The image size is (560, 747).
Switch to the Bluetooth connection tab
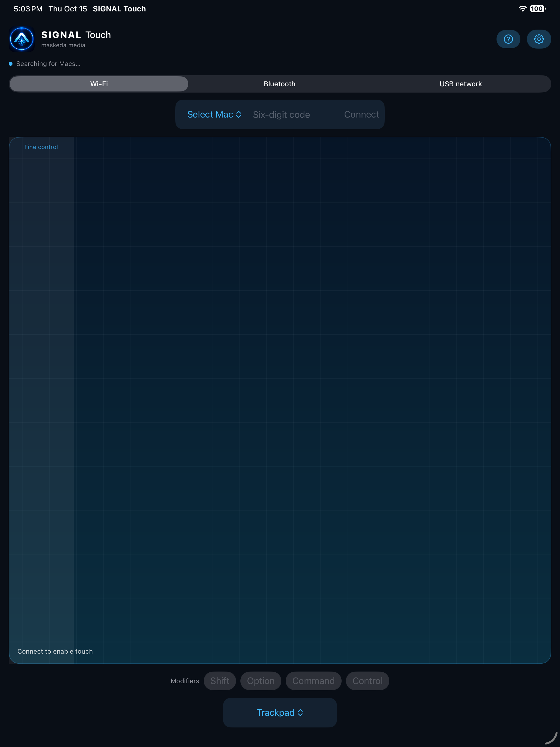pos(279,84)
